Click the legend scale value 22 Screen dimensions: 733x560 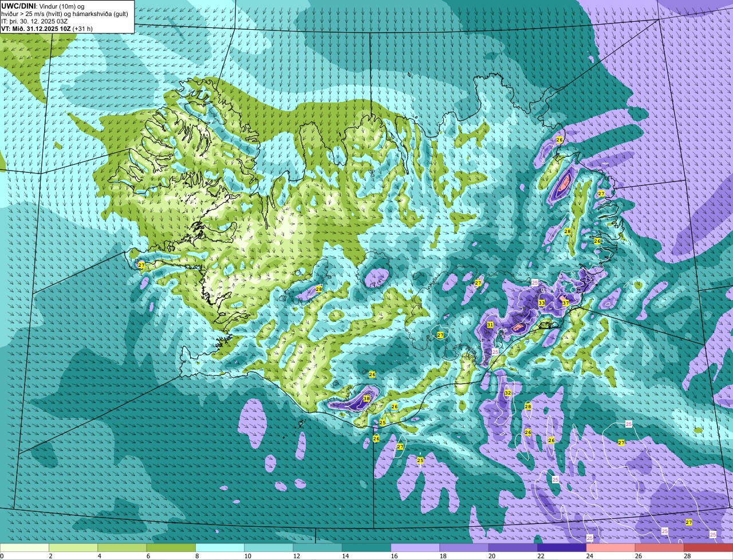tap(540, 556)
